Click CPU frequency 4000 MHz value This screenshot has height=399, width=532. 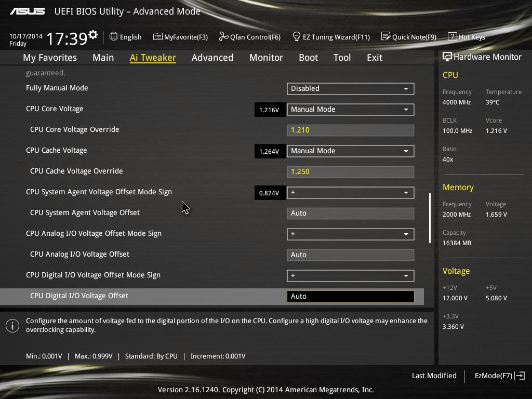click(x=456, y=102)
